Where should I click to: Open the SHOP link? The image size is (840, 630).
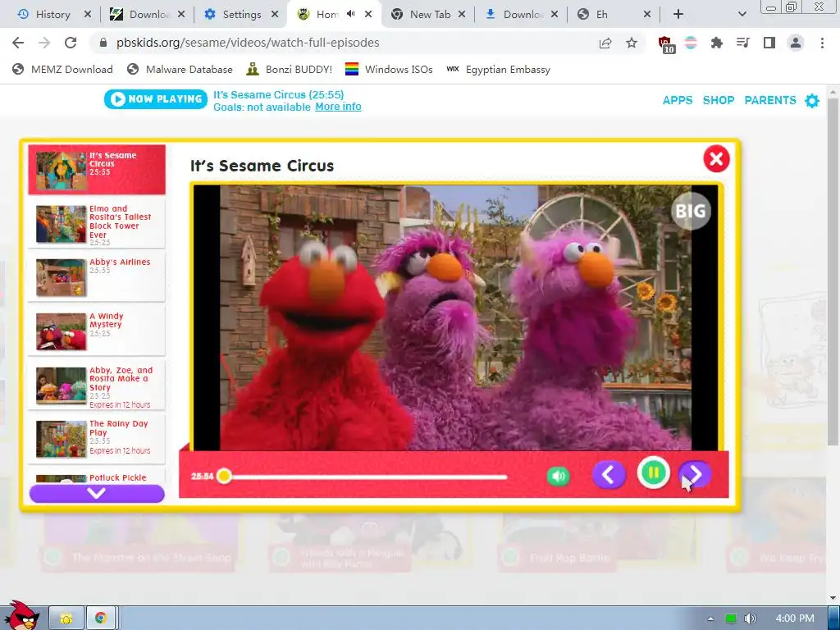pos(719,100)
